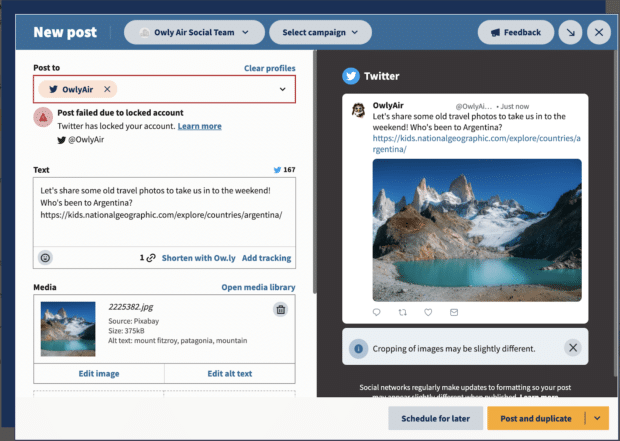Image resolution: width=620 pixels, height=441 pixels.
Task: Delete the attached image with trash icon
Action: tap(281, 310)
